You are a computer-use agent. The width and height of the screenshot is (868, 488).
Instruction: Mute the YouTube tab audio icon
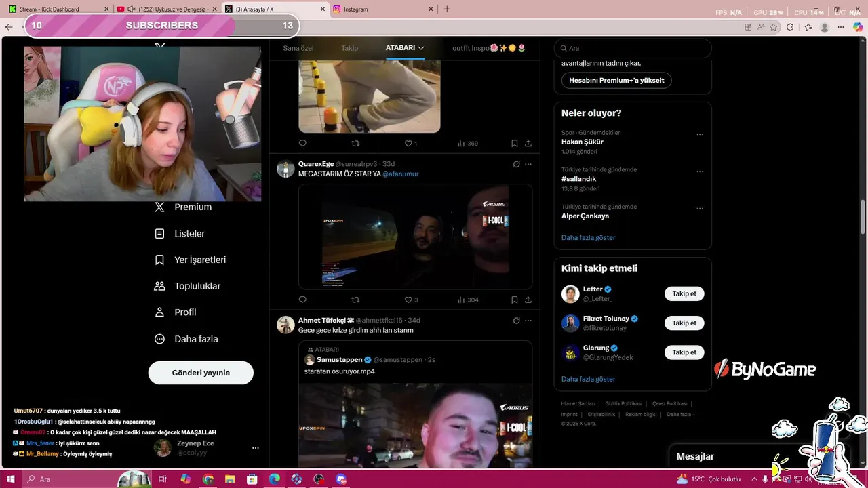click(132, 9)
